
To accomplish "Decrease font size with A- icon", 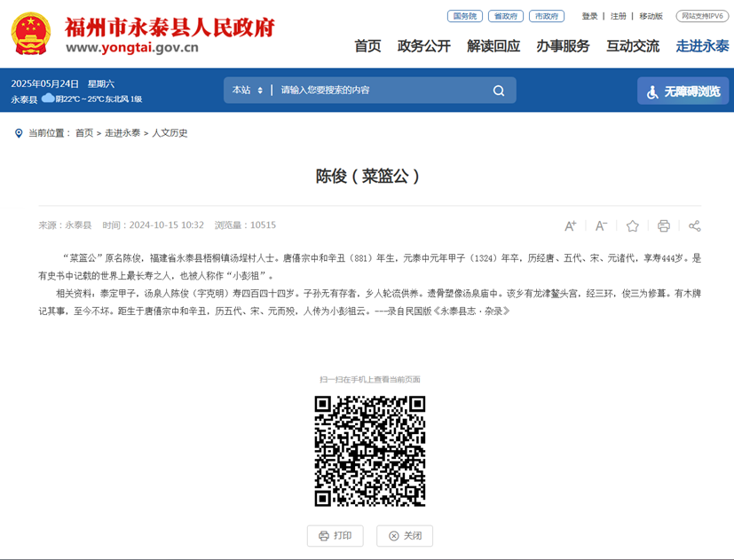I will pos(601,226).
